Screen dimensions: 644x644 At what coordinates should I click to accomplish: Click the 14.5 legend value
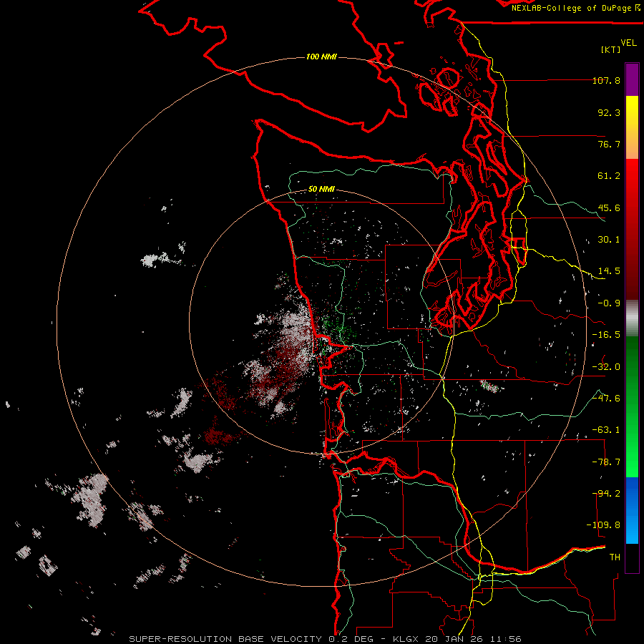click(x=609, y=271)
